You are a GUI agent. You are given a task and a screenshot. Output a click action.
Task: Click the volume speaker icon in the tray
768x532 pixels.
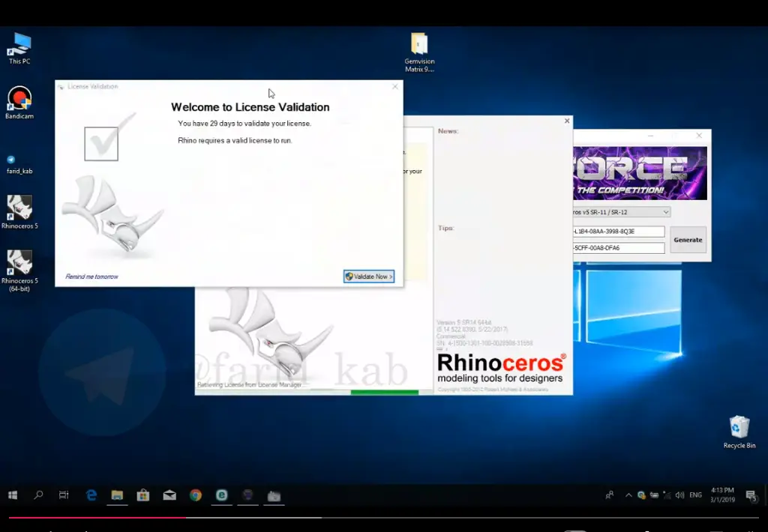click(x=679, y=495)
